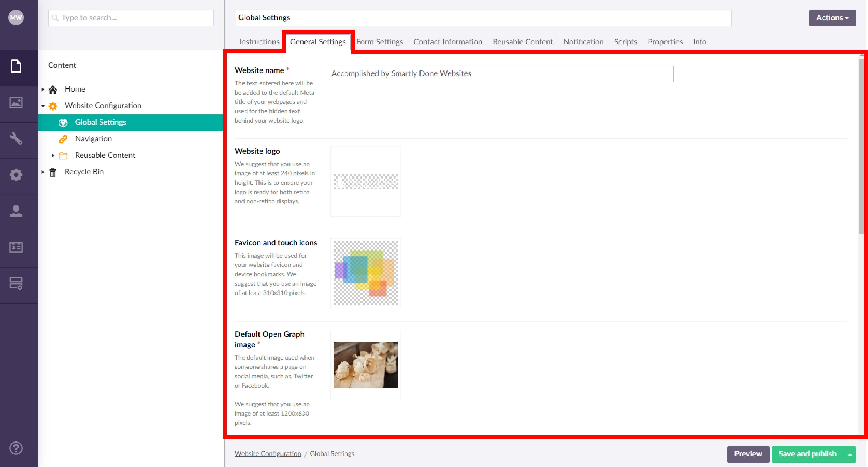Open the Users section person icon
Image resolution: width=868 pixels, height=467 pixels.
pyautogui.click(x=16, y=211)
